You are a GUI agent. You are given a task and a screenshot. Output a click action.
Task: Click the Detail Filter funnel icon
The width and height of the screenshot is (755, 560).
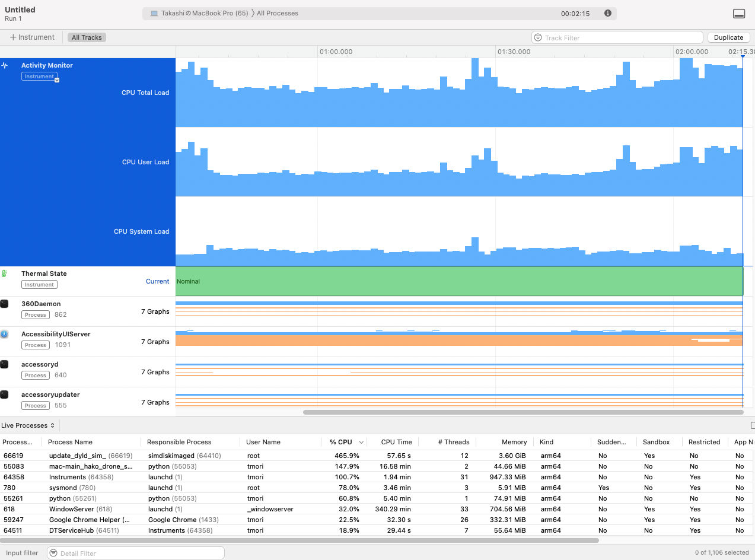click(x=53, y=553)
